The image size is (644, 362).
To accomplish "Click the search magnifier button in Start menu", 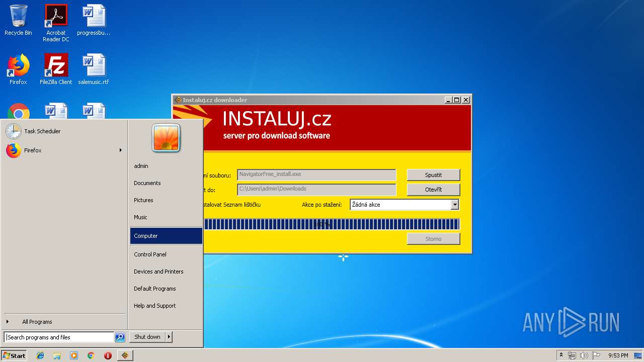I will tap(120, 337).
